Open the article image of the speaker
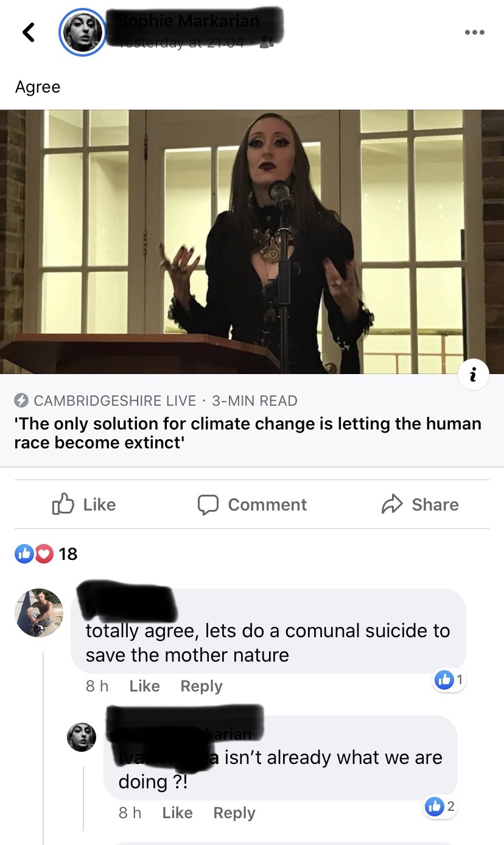The height and width of the screenshot is (845, 504). tap(252, 242)
